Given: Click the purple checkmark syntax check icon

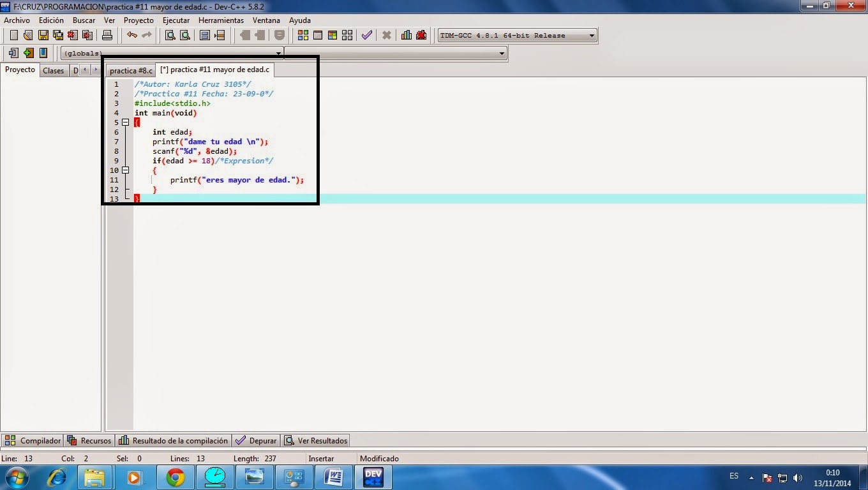Looking at the screenshot, I should click(x=366, y=35).
